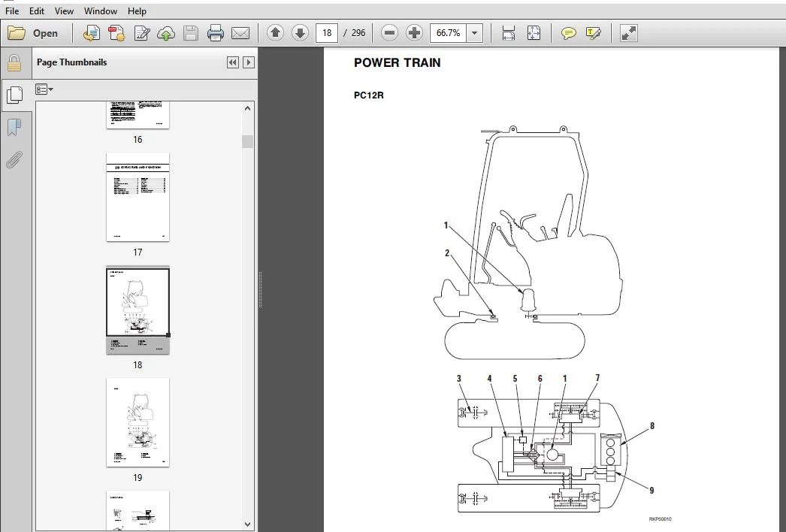Select page 19 thumbnail
This screenshot has width=786, height=532.
click(138, 423)
